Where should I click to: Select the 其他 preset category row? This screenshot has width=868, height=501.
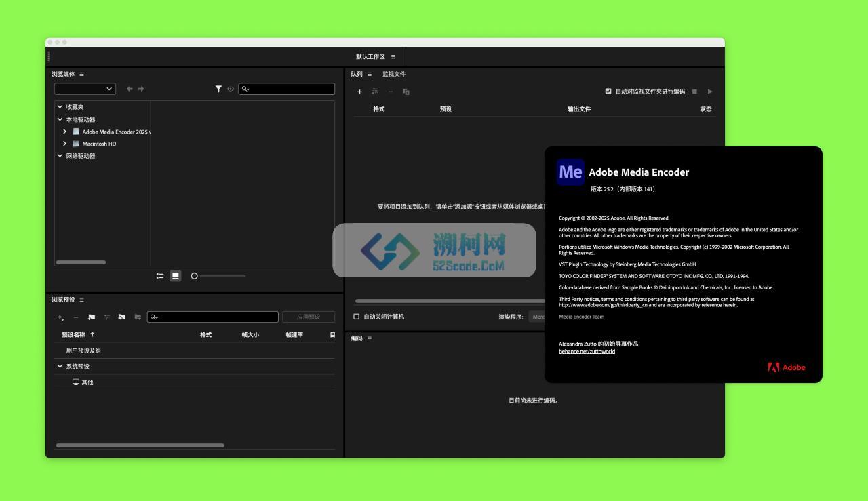[x=195, y=382]
